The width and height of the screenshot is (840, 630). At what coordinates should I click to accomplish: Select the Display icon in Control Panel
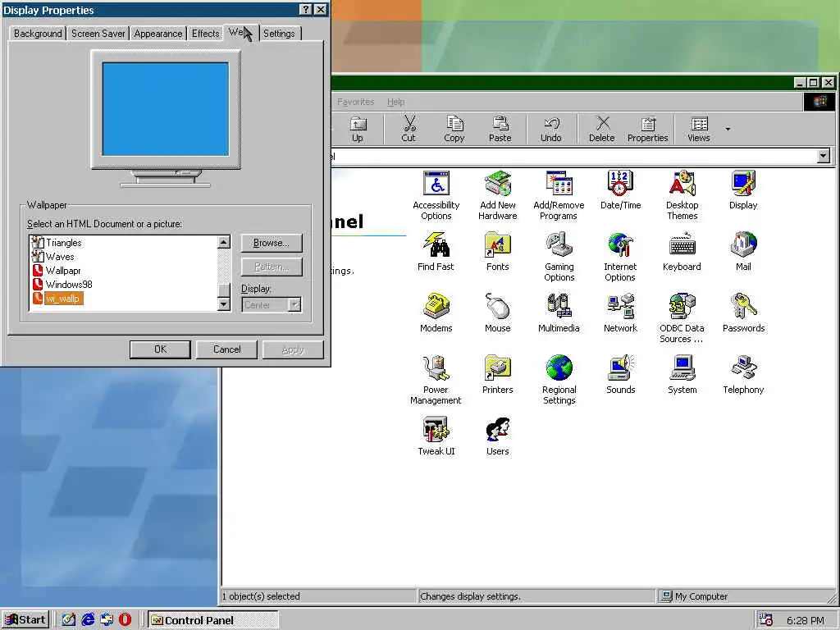point(743,190)
